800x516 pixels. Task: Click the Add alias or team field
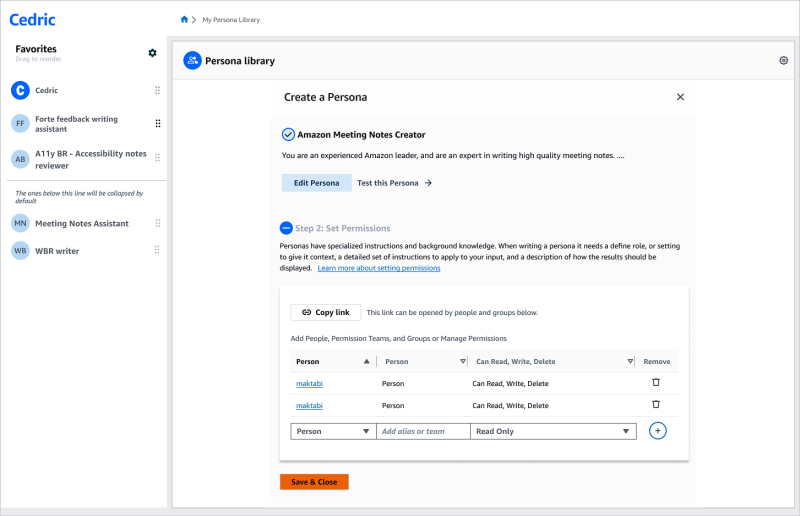coord(423,432)
